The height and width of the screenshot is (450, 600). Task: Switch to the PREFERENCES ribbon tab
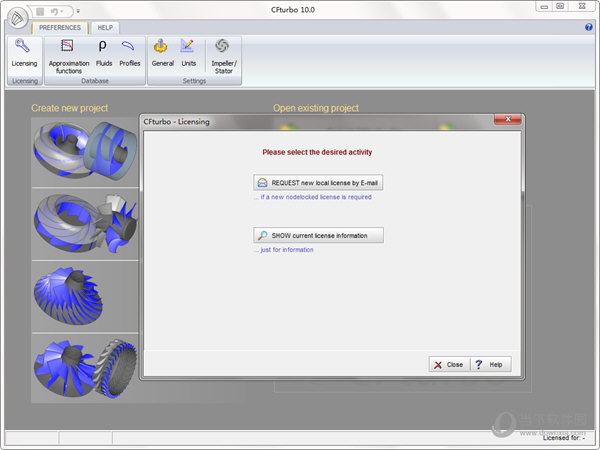point(60,28)
